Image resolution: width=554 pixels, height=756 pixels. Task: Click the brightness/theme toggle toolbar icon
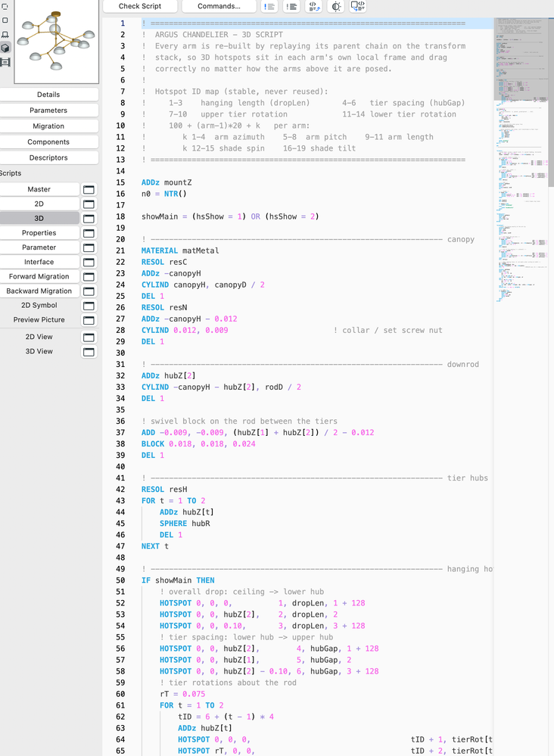coord(335,6)
